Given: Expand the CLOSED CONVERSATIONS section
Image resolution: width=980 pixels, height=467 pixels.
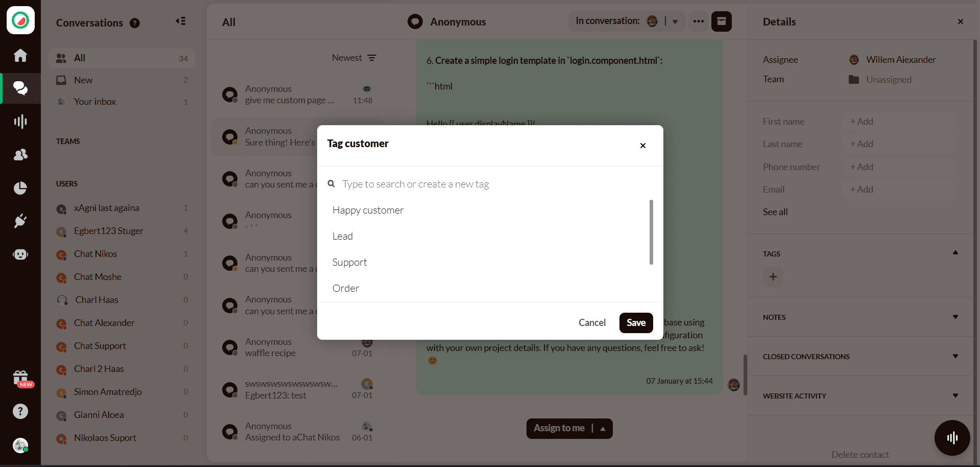Looking at the screenshot, I should point(955,356).
